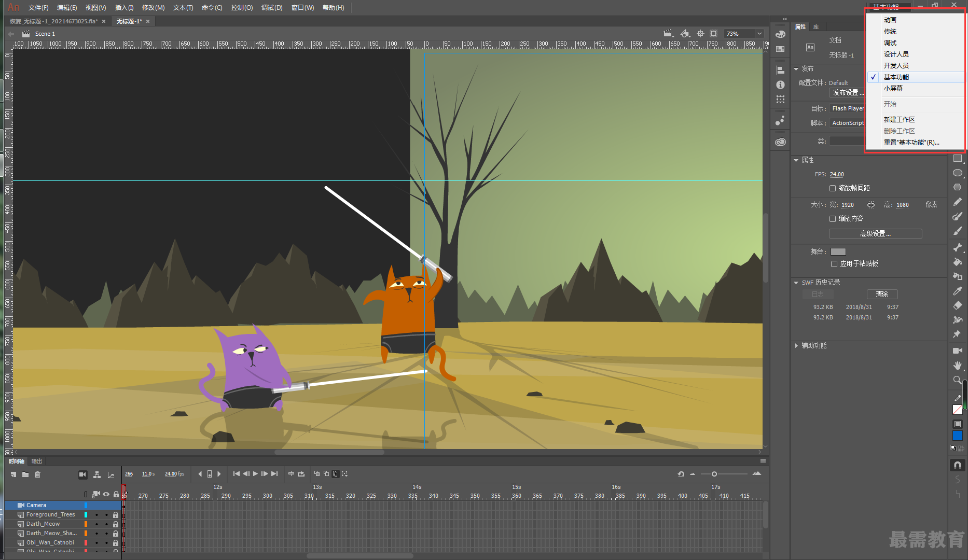Viewport: 968px width, 560px height.
Task: Go to the first frame
Action: [237, 473]
